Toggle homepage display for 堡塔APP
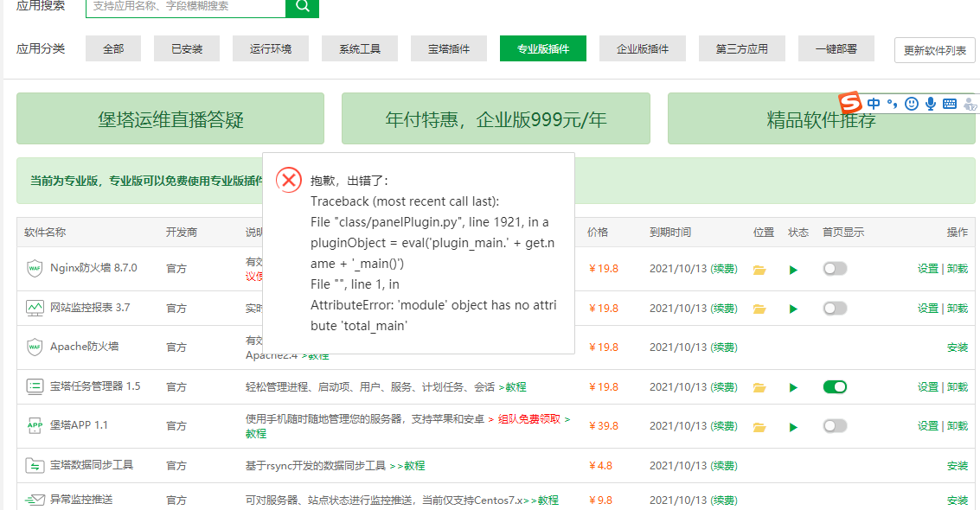This screenshot has width=980, height=510. tap(835, 425)
